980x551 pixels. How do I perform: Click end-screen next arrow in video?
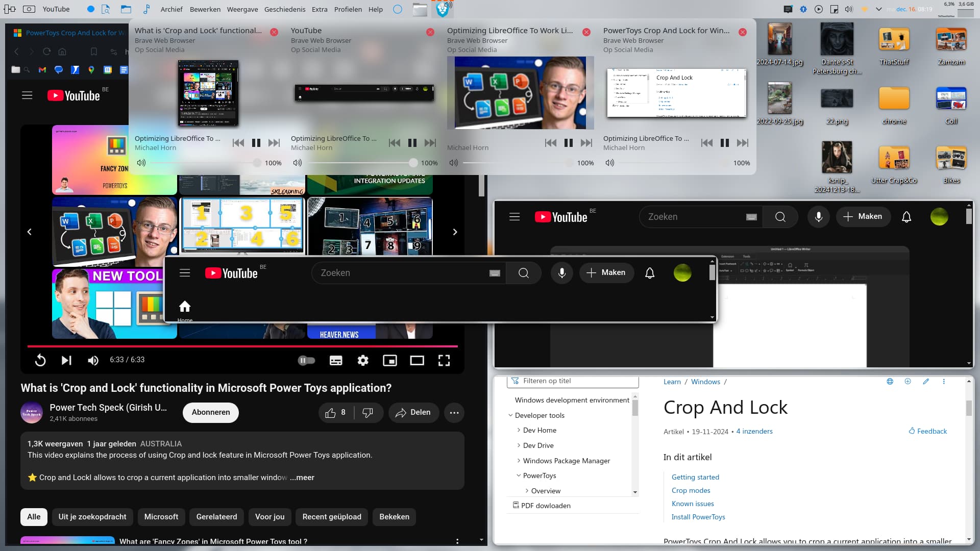(455, 232)
